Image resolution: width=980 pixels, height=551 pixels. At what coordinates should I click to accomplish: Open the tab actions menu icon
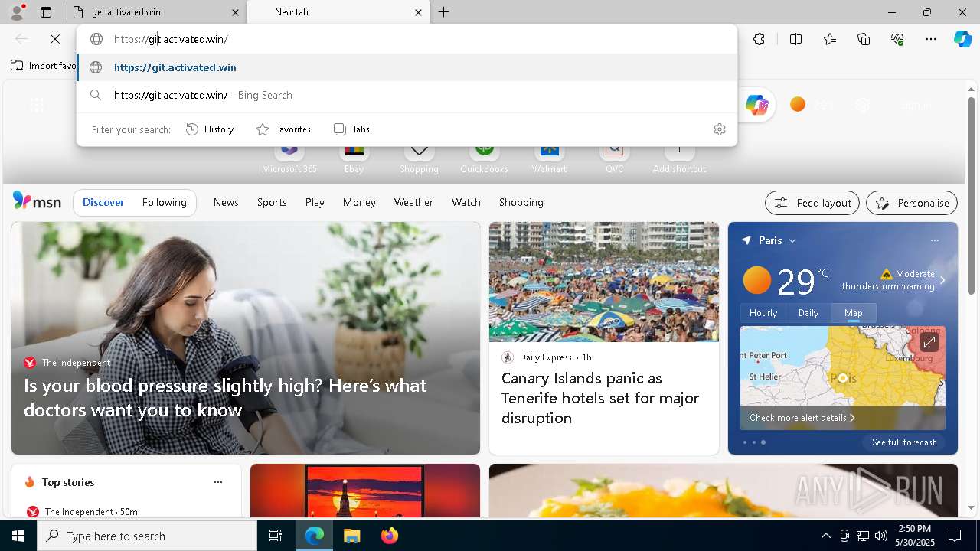point(46,12)
